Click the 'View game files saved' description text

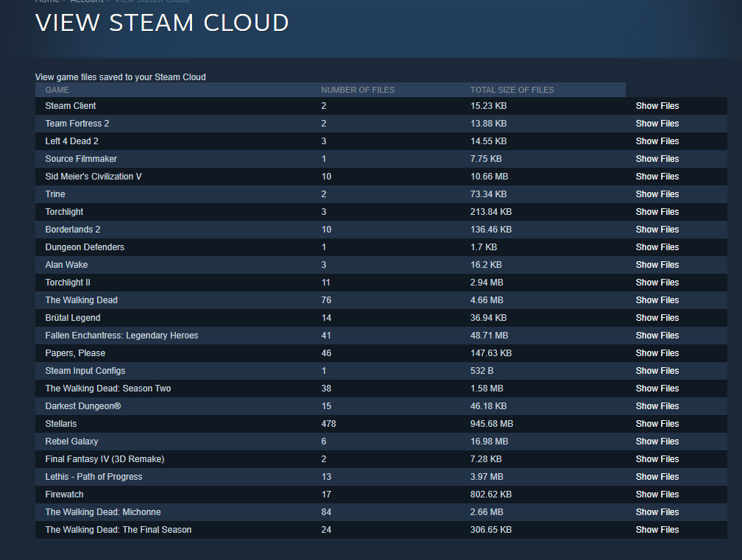pyautogui.click(x=120, y=77)
